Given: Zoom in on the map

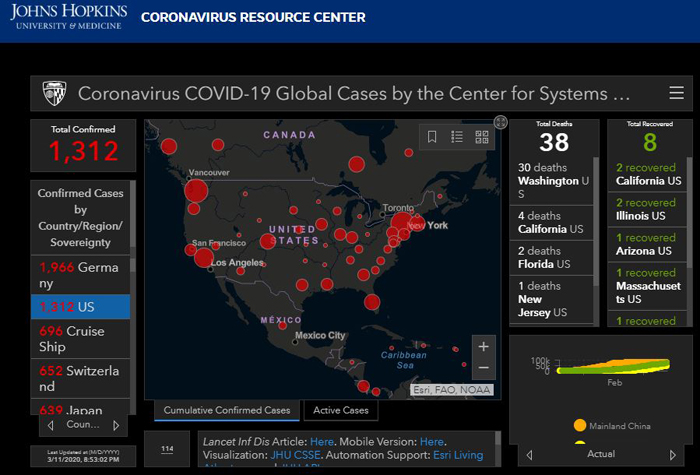Looking at the screenshot, I should [x=483, y=346].
